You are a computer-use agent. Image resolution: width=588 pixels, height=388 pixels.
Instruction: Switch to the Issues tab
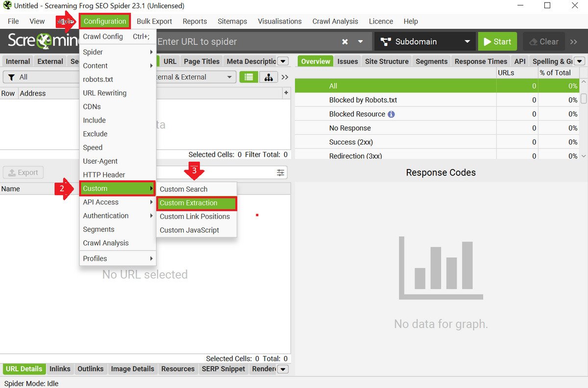click(347, 61)
